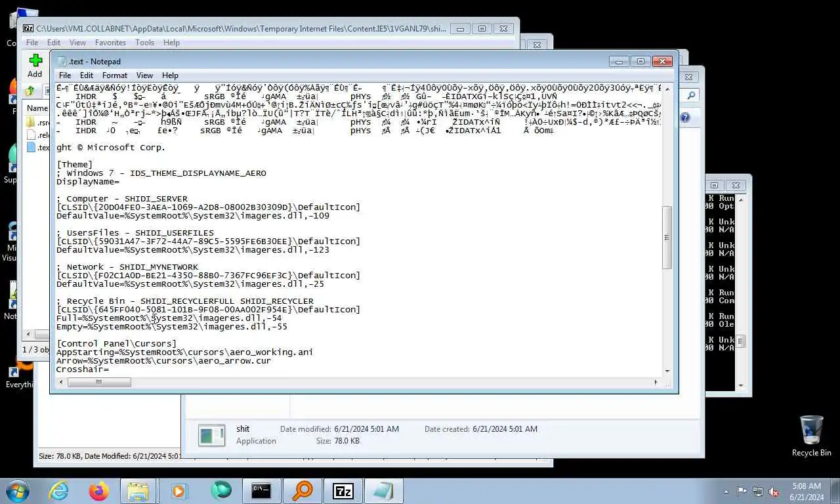This screenshot has height=504, width=840.
Task: Click the 7-Zip status bar '1 / 3' text
Action: point(35,350)
